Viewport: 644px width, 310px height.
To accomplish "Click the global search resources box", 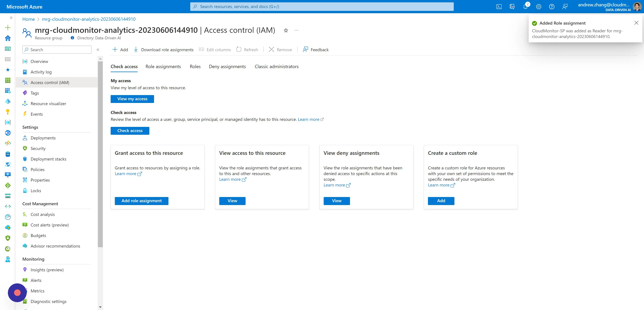I will click(x=322, y=7).
